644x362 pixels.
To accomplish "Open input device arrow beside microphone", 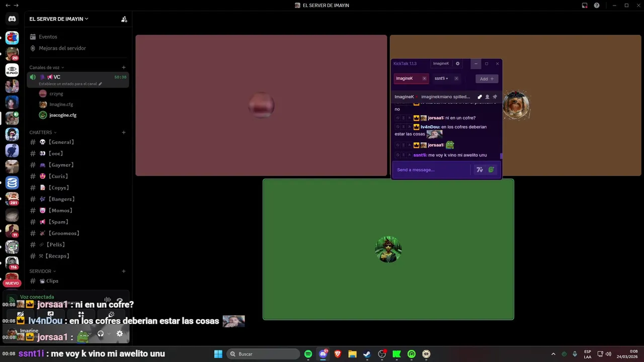I will coord(89,333).
